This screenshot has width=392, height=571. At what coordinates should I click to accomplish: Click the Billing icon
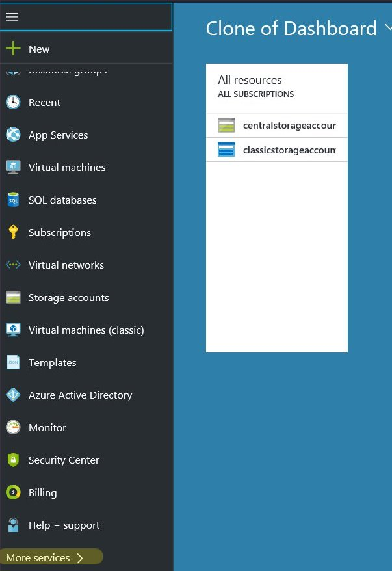tap(13, 492)
